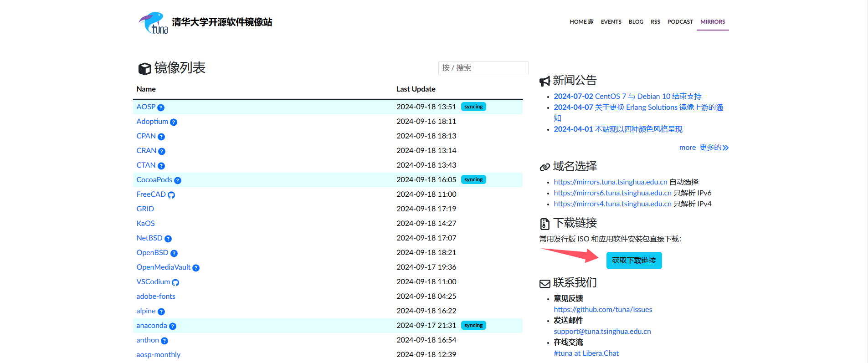This screenshot has width=868, height=363.
Task: Open the OpenMediaVault mirror link
Action: click(x=163, y=267)
